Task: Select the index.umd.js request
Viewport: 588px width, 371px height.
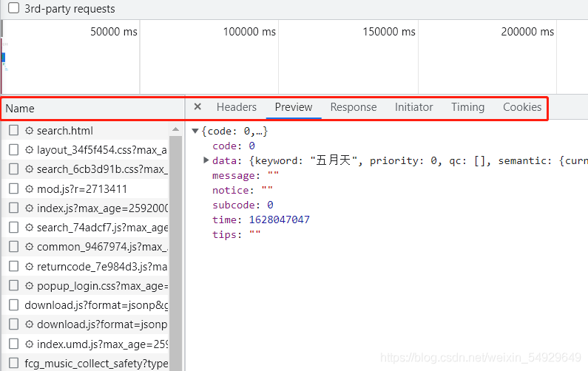Action: [102, 344]
